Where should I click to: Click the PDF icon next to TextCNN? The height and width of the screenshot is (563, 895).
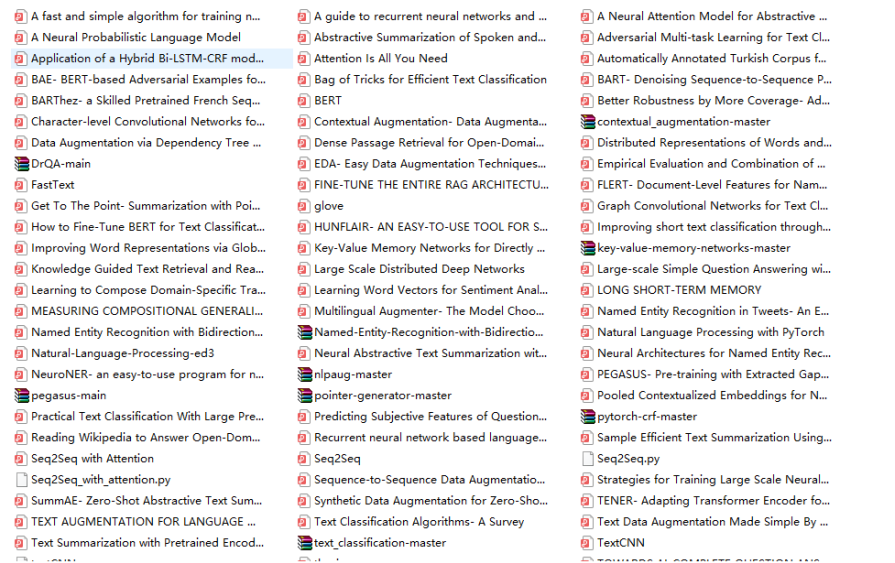pyautogui.click(x=587, y=542)
